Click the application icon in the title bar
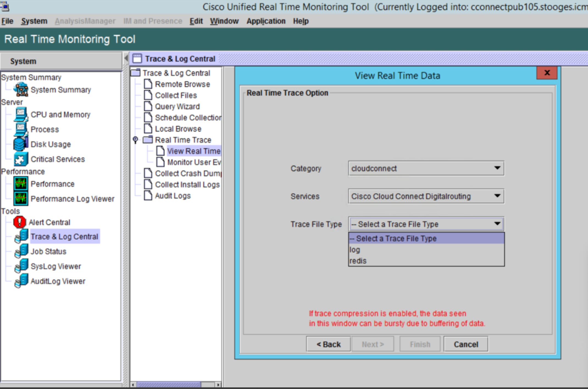Viewport: 588px width, 389px height. tap(5, 6)
